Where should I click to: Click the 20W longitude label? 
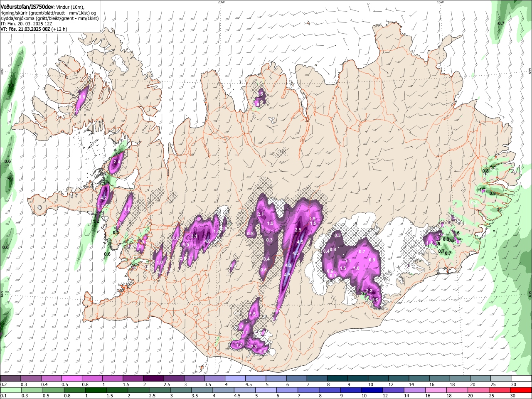tap(221, 2)
